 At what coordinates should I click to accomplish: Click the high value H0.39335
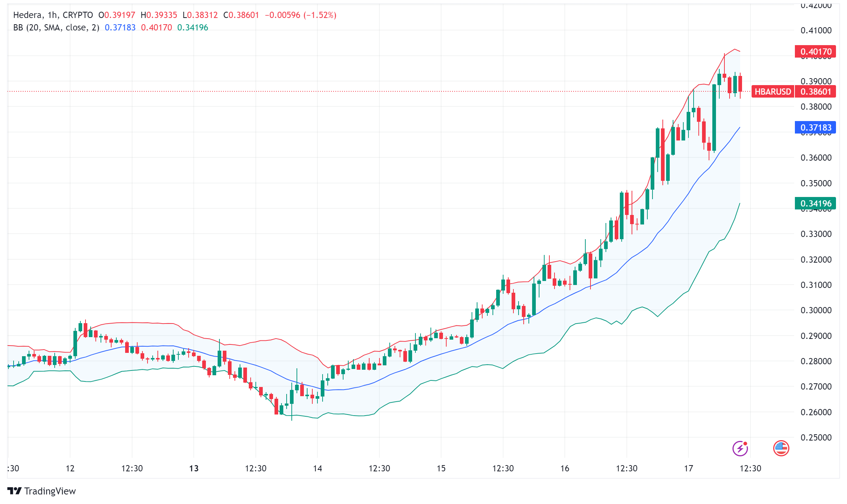point(159,15)
